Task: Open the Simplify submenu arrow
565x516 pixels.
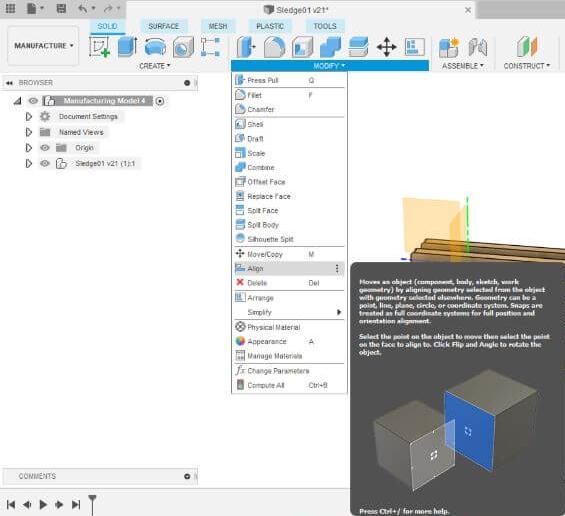Action: pos(339,312)
